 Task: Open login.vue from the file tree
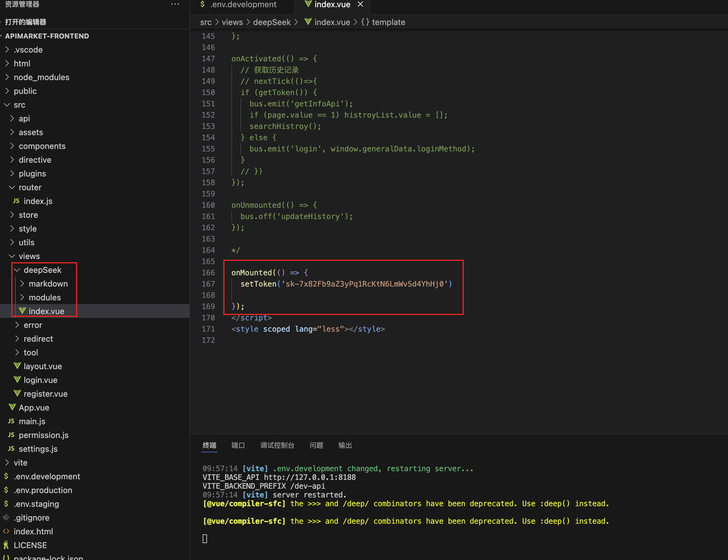pos(40,380)
